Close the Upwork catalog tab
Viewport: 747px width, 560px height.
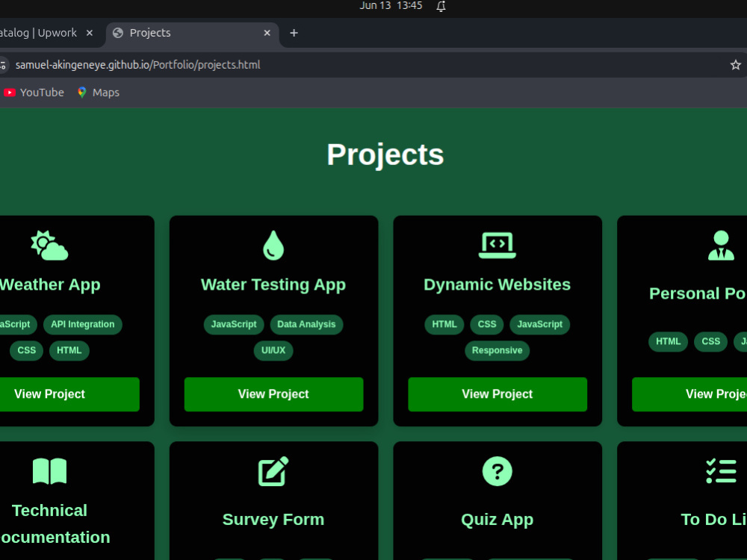pos(89,33)
